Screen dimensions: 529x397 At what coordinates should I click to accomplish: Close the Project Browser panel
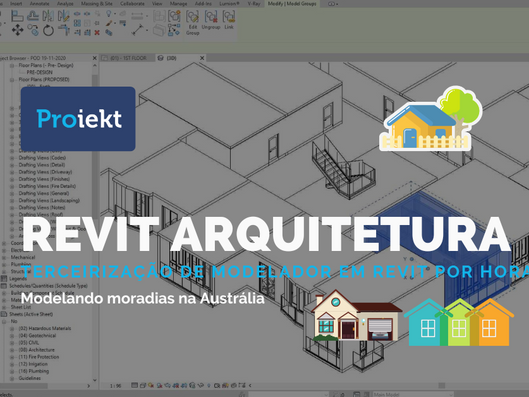pos(94,58)
